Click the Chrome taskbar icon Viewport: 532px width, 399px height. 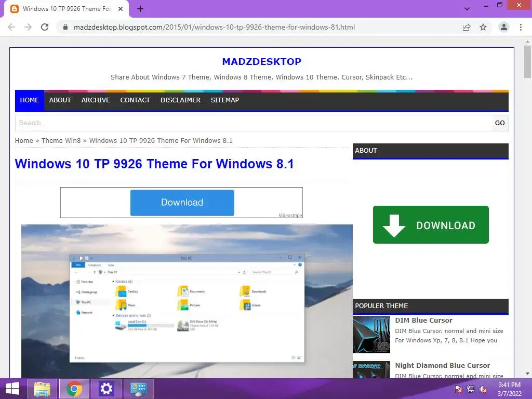[x=74, y=389]
